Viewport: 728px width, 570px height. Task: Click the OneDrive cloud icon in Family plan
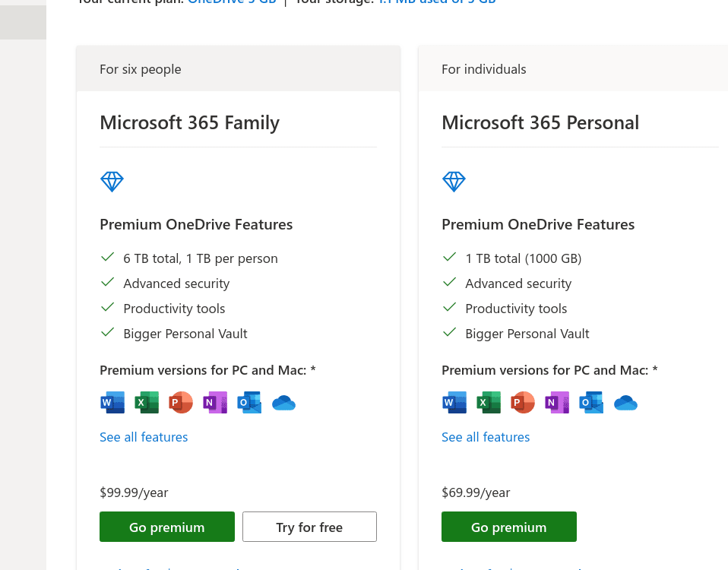coord(283,403)
